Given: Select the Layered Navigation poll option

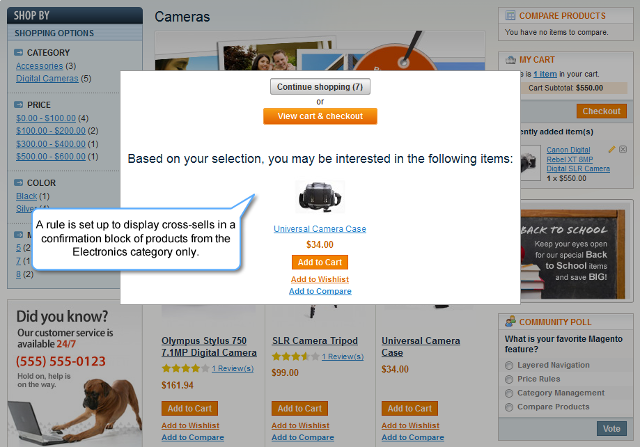Looking at the screenshot, I should (509, 365).
